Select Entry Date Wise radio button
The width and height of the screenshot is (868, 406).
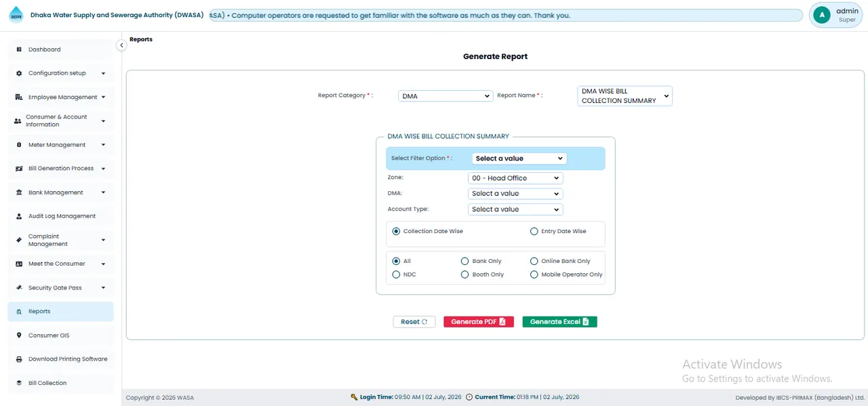pyautogui.click(x=534, y=231)
